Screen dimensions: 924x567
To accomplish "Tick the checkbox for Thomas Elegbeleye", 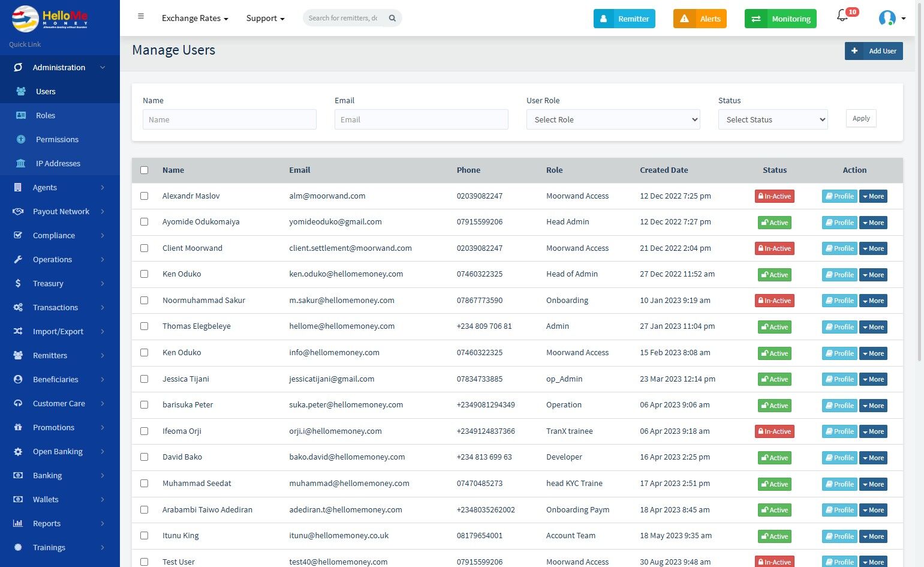I will tap(144, 326).
